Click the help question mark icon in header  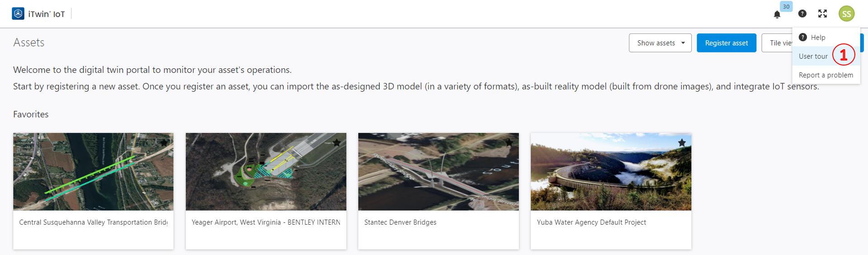coord(802,14)
